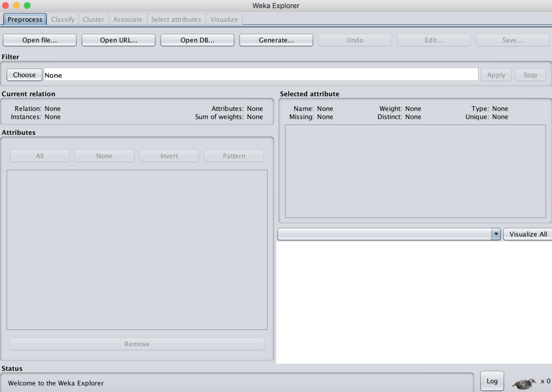Click the Open URL... button

click(x=118, y=40)
